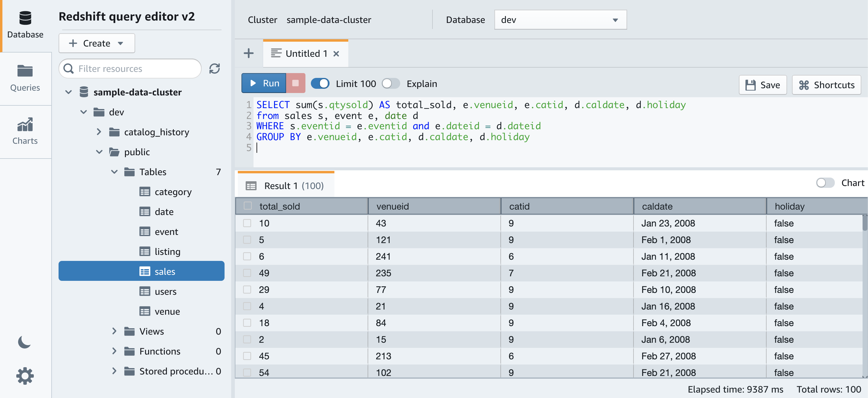
Task: Expand the catalog_history folder
Action: [99, 132]
